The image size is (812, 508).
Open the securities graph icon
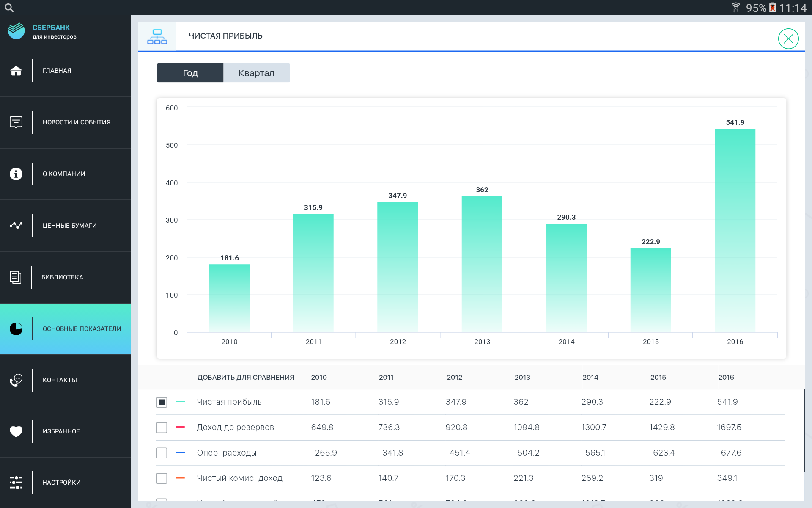(16, 225)
